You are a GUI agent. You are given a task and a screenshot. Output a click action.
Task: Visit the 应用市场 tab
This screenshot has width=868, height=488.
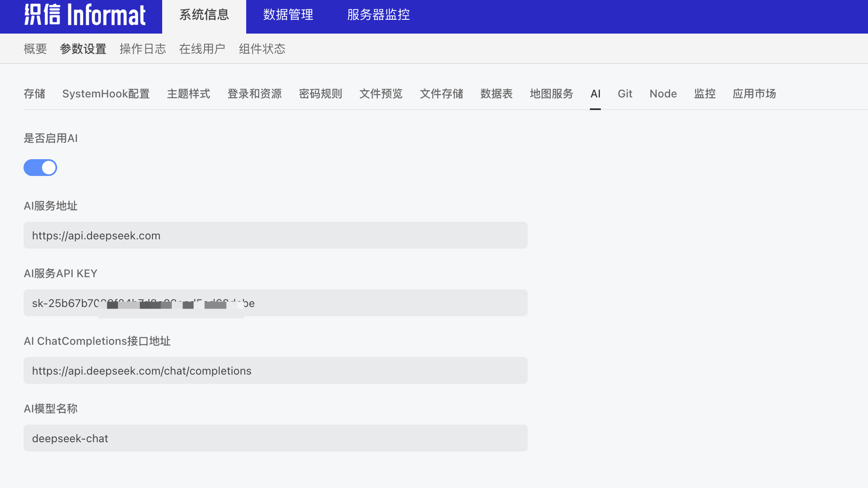754,94
